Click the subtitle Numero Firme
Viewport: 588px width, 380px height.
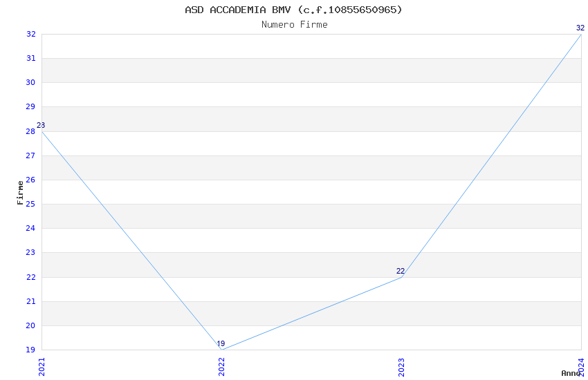click(x=295, y=25)
